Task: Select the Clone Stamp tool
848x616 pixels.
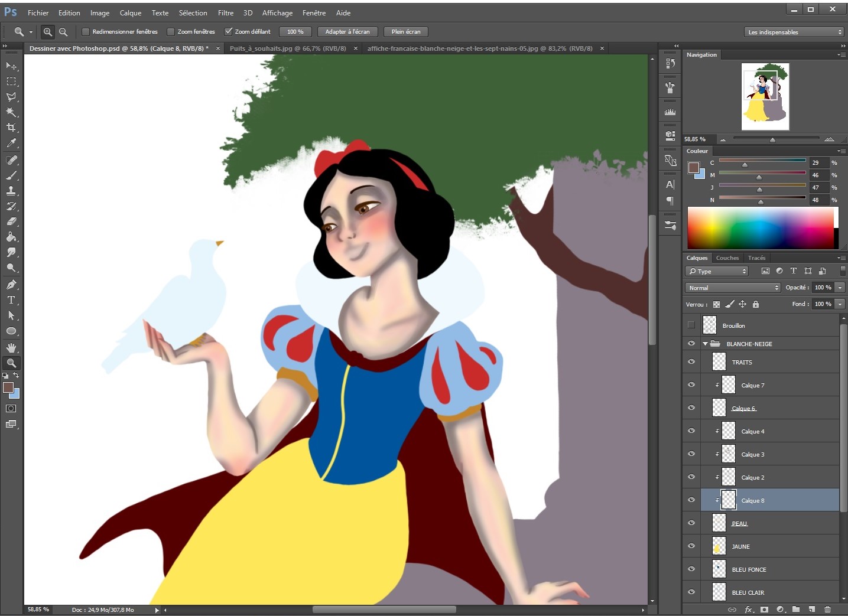Action: pyautogui.click(x=11, y=191)
